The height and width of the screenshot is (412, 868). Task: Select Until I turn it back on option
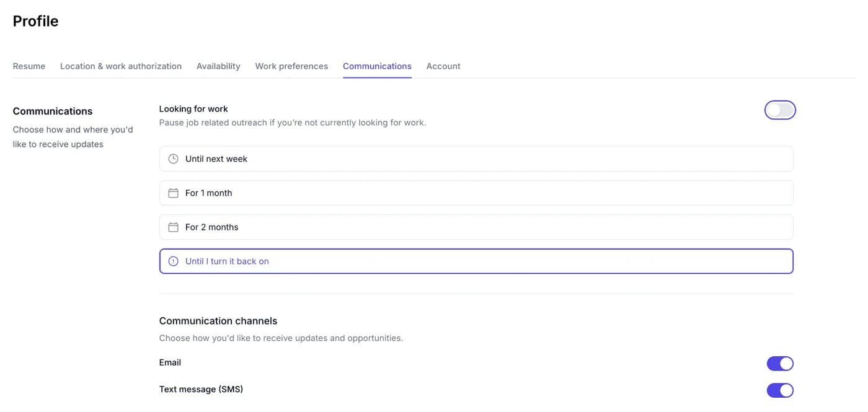coord(476,261)
